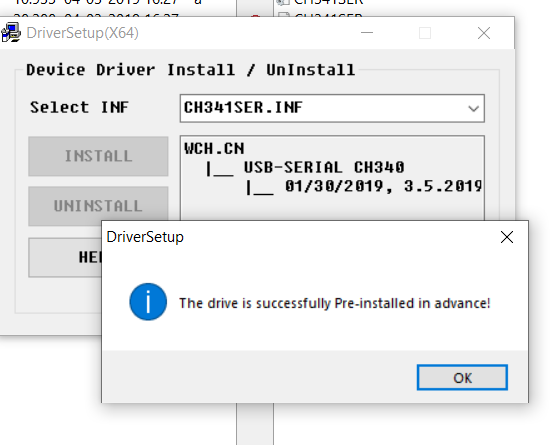Viewport: 554px width, 445px height.
Task: Click the blue information icon in the dialog
Action: [x=148, y=302]
